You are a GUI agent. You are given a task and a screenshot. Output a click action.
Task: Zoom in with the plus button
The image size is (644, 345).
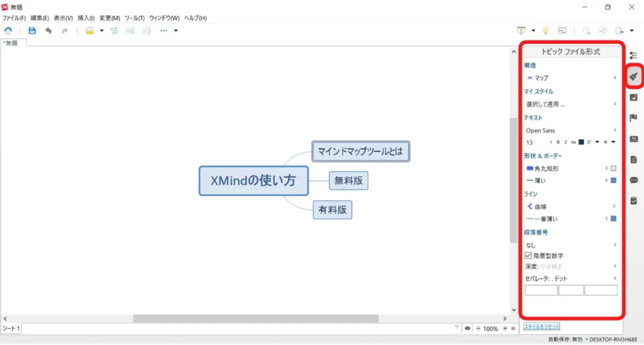click(505, 329)
